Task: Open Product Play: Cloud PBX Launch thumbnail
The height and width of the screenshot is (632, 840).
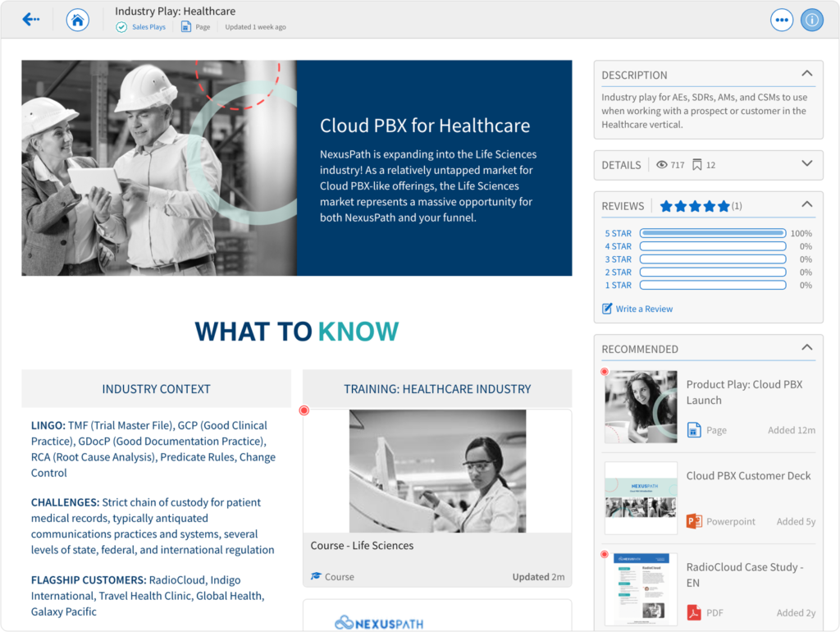Action: pyautogui.click(x=641, y=407)
